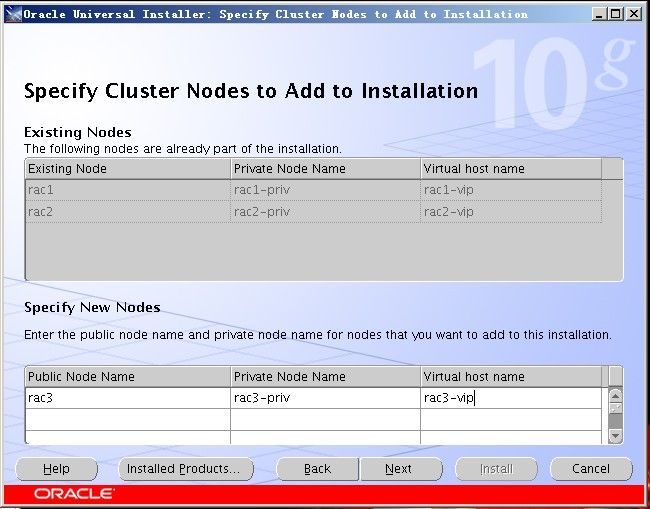The height and width of the screenshot is (509, 650).
Task: Click the rac1-vip cell
Action: pos(511,190)
